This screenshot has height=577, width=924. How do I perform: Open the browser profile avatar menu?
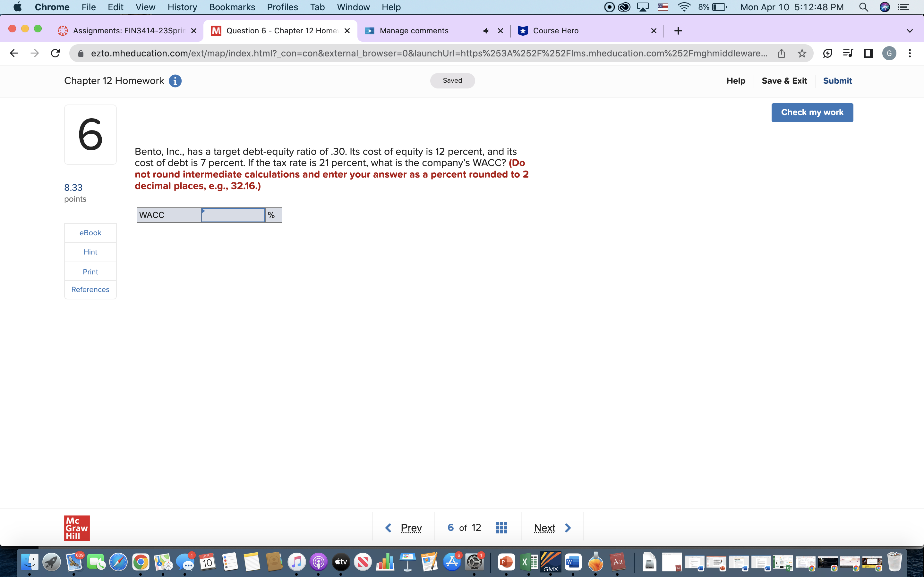(x=889, y=53)
